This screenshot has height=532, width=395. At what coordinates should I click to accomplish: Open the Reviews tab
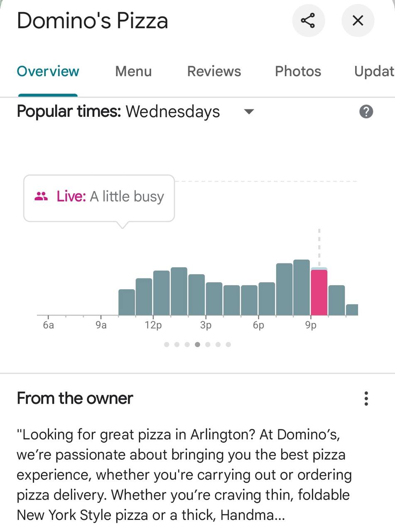pyautogui.click(x=214, y=71)
